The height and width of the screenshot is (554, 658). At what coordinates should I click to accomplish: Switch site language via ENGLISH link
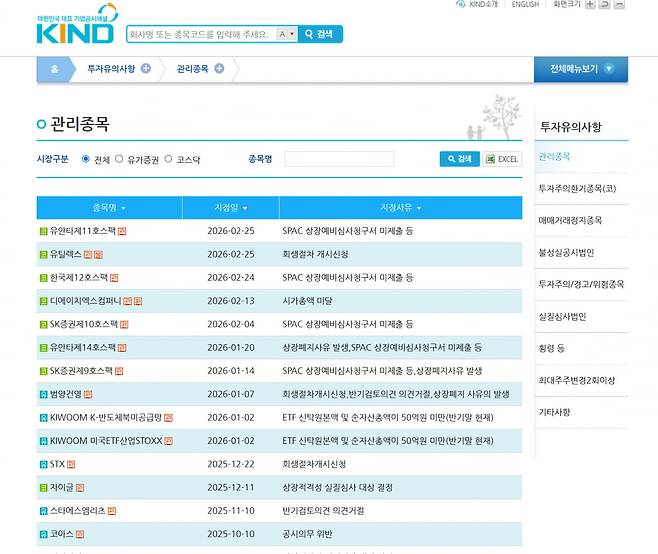(525, 4)
